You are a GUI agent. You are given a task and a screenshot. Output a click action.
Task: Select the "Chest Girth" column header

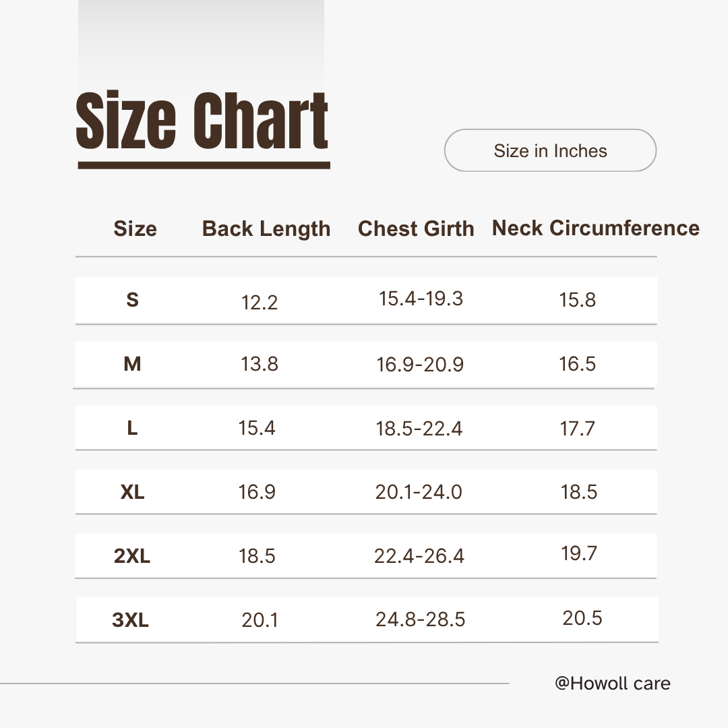416,229
